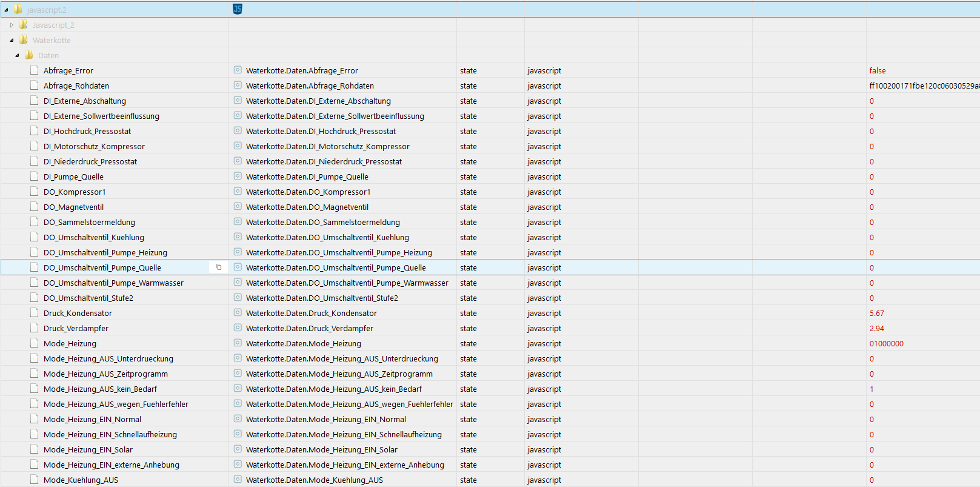The image size is (980, 487).
Task: Copy ID of DO_Umschaltventil_Pumpe_Quelle with copy icon
Action: (x=219, y=267)
